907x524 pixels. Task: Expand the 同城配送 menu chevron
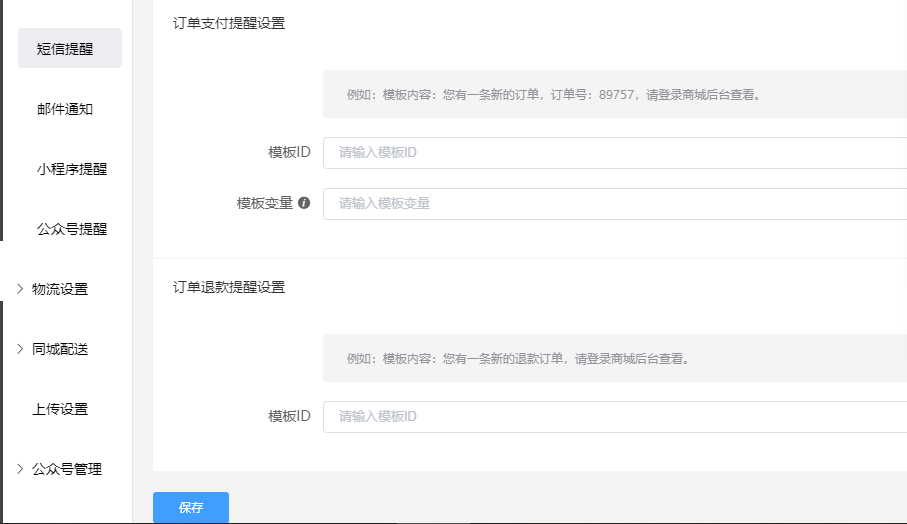click(x=20, y=349)
